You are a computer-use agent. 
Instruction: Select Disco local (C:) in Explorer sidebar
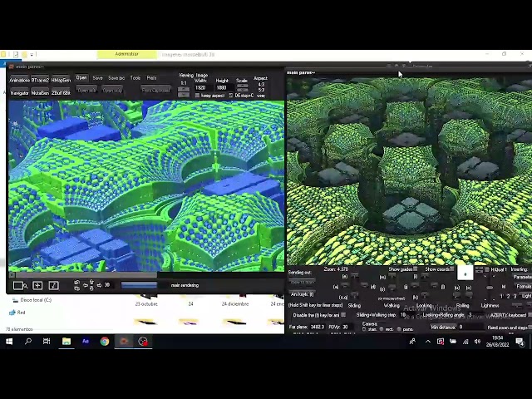click(32, 300)
